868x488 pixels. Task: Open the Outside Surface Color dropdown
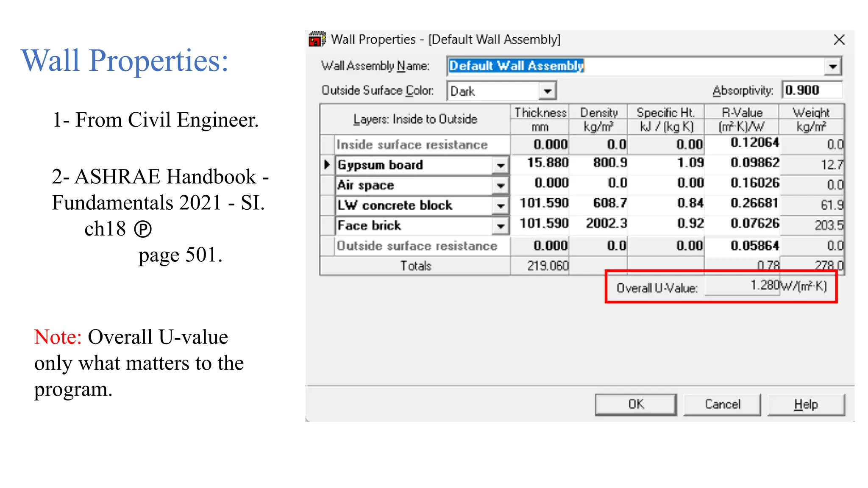[x=547, y=91]
